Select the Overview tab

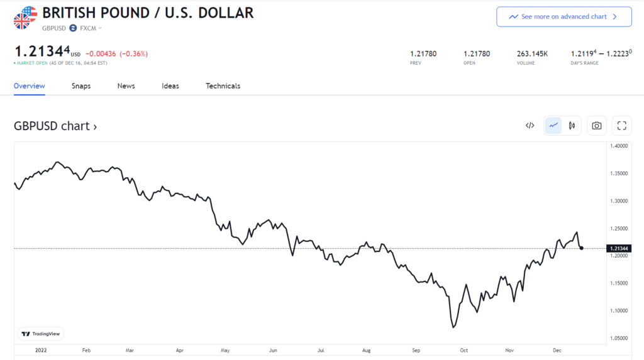30,86
